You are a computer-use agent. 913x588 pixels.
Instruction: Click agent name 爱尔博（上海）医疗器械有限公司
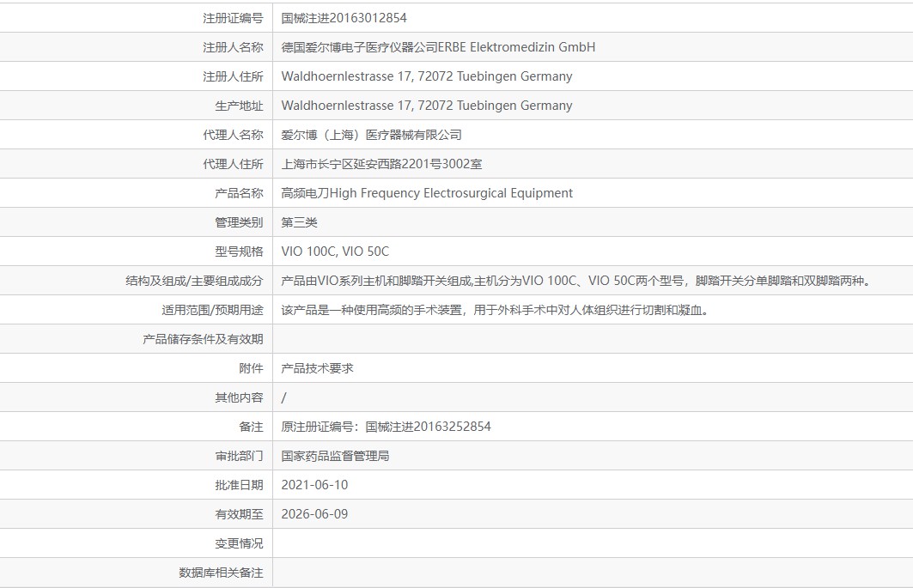pos(372,135)
